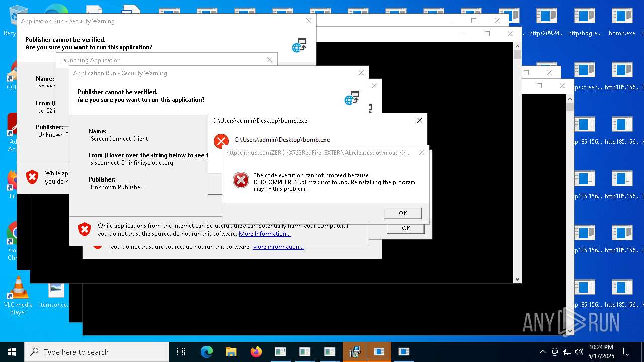
Task: Click the red shield icon in the sc-02 security warning
Action: tap(32, 177)
